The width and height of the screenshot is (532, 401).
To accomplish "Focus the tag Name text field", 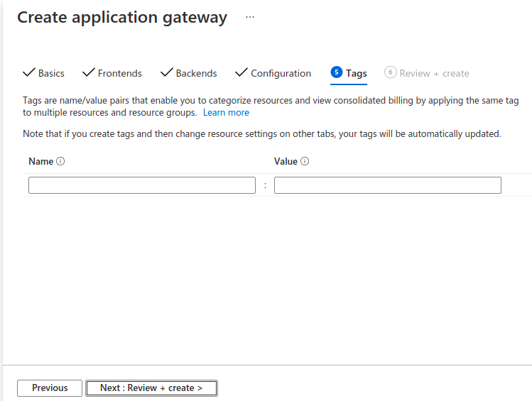I will [142, 185].
